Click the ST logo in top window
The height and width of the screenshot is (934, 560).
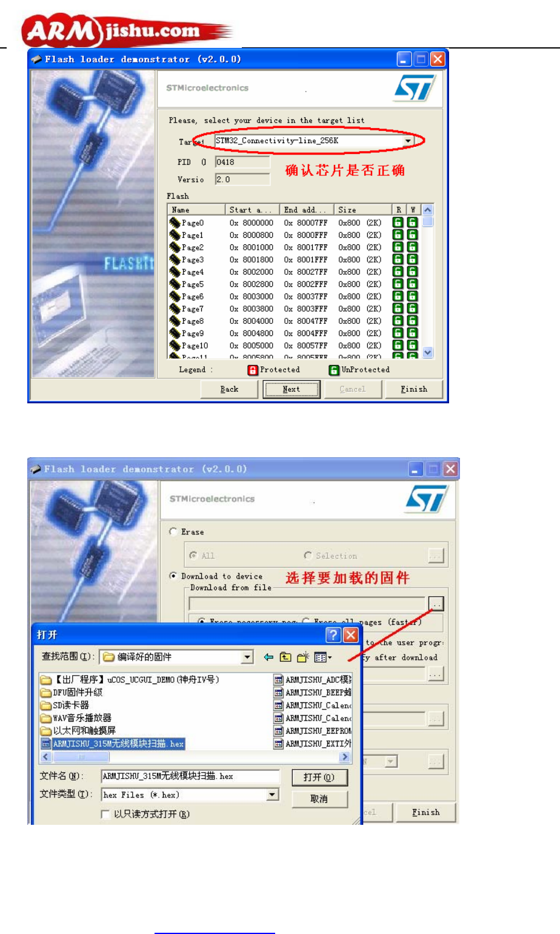pyautogui.click(x=415, y=89)
